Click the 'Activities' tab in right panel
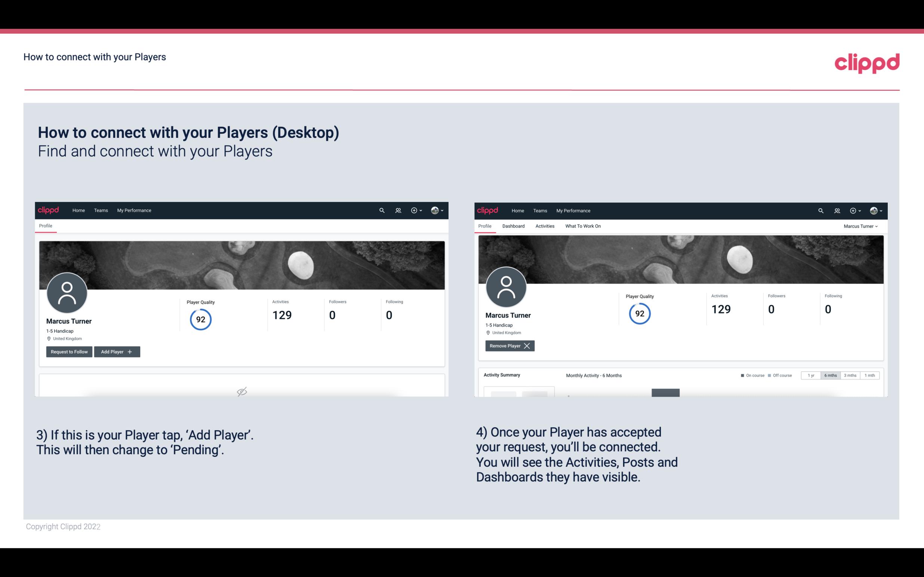Screen dimensions: 924x577 click(545, 226)
